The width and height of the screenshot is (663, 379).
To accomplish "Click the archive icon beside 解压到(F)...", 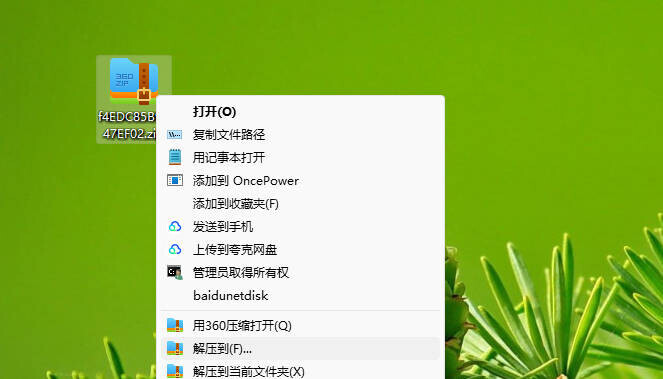I will coord(175,349).
